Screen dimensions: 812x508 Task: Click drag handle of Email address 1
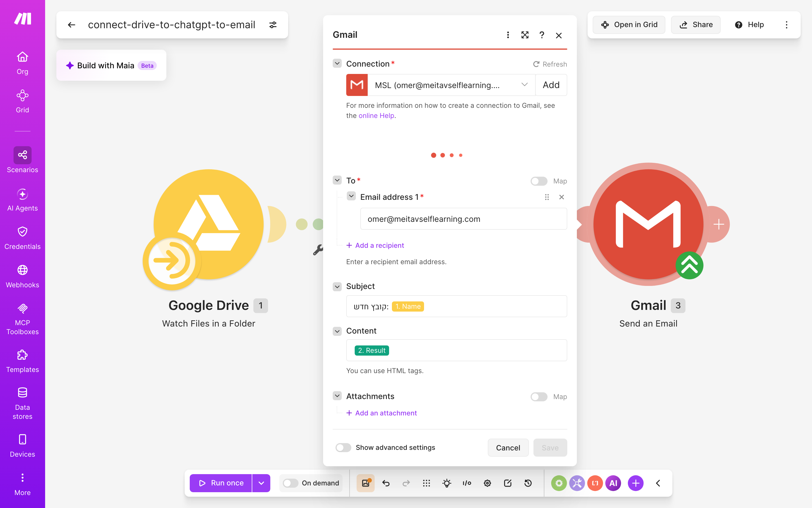coord(547,197)
